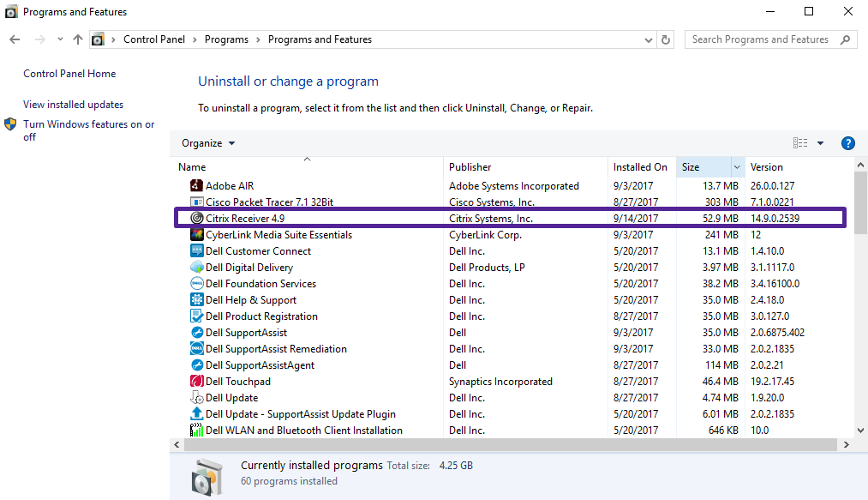The height and width of the screenshot is (500, 868).
Task: Click the Dell Digital Delivery icon
Action: 196,268
